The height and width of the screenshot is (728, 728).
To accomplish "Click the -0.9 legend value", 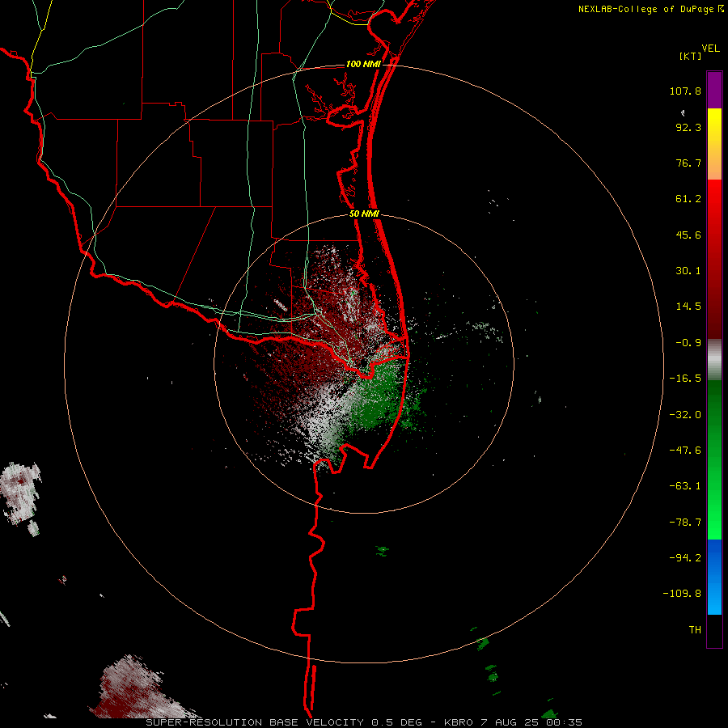I will click(x=688, y=343).
